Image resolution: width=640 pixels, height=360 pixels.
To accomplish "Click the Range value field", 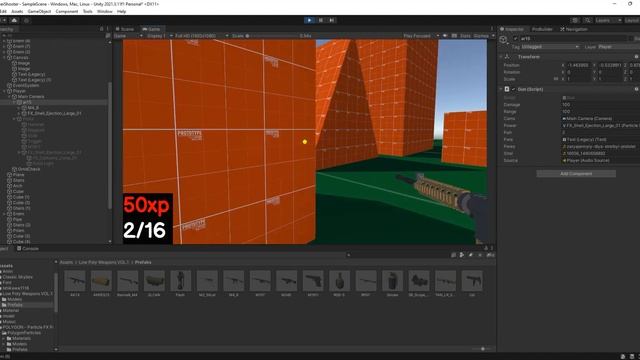I will point(600,112).
